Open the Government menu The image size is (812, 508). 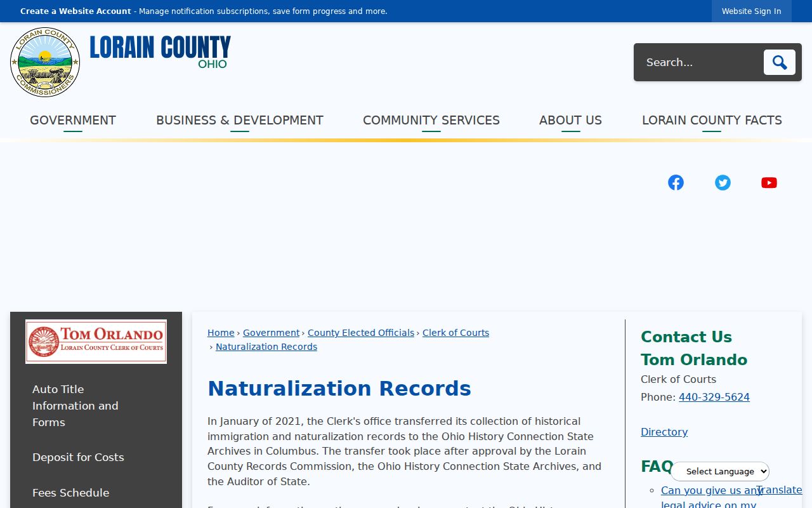(x=73, y=120)
